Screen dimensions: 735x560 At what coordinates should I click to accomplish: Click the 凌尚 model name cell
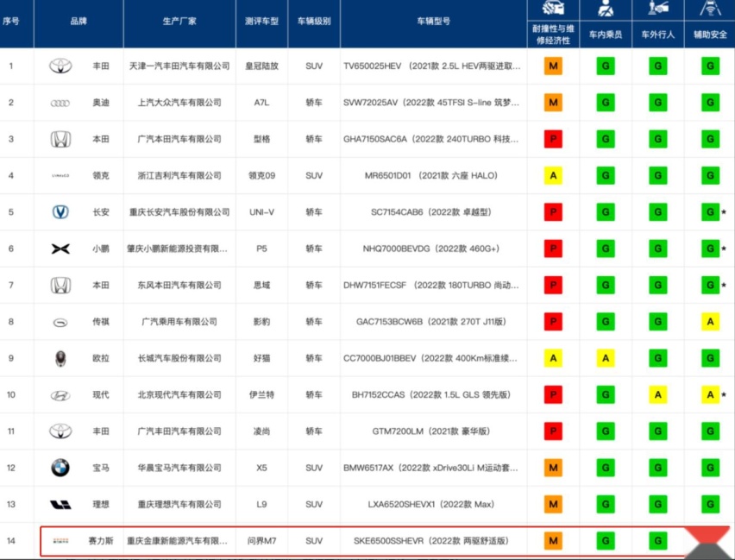[261, 431]
